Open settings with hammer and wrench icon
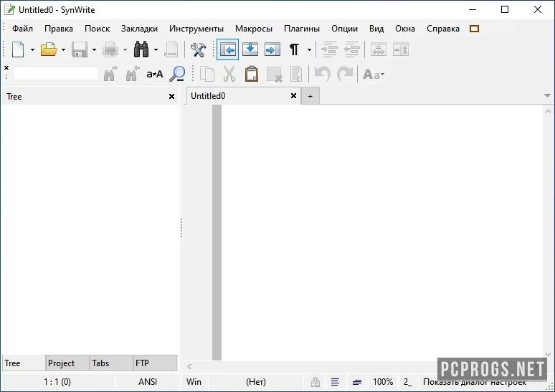The height and width of the screenshot is (392, 555). 198,49
